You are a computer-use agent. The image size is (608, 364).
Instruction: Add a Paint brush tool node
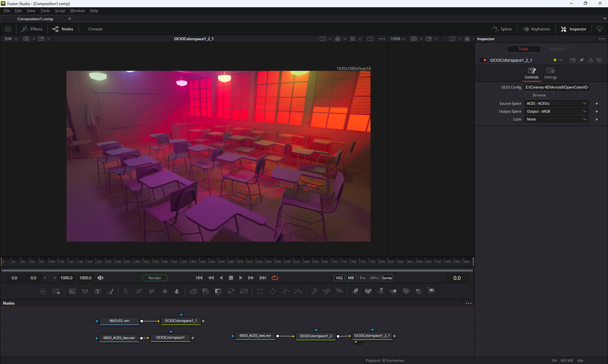pos(110,291)
